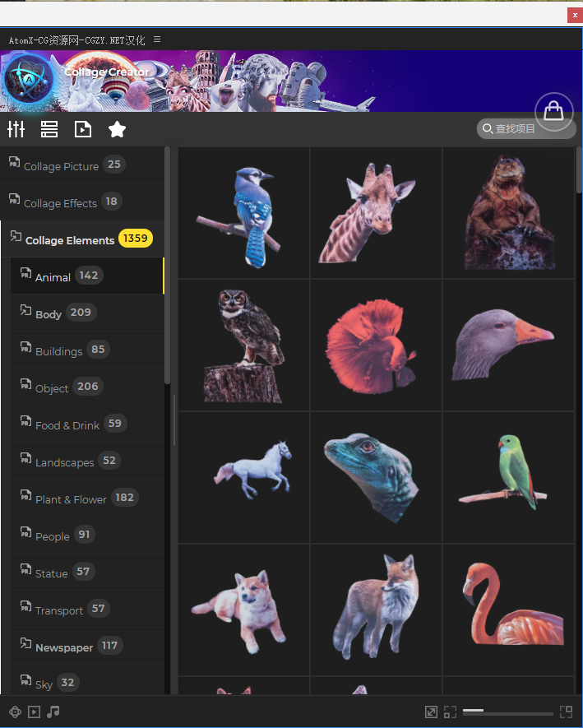Viewport: 583px width, 728px height.
Task: Select the red betta fish thumbnail
Action: click(x=376, y=345)
